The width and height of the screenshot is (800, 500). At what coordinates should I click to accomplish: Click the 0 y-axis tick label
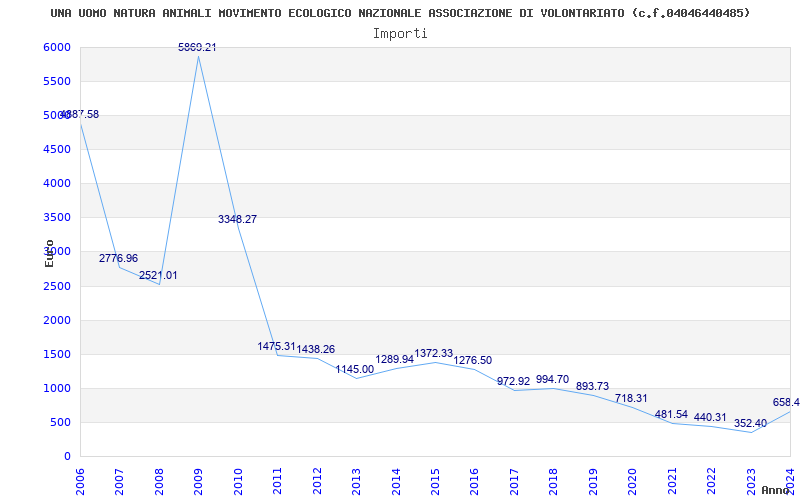[67, 457]
